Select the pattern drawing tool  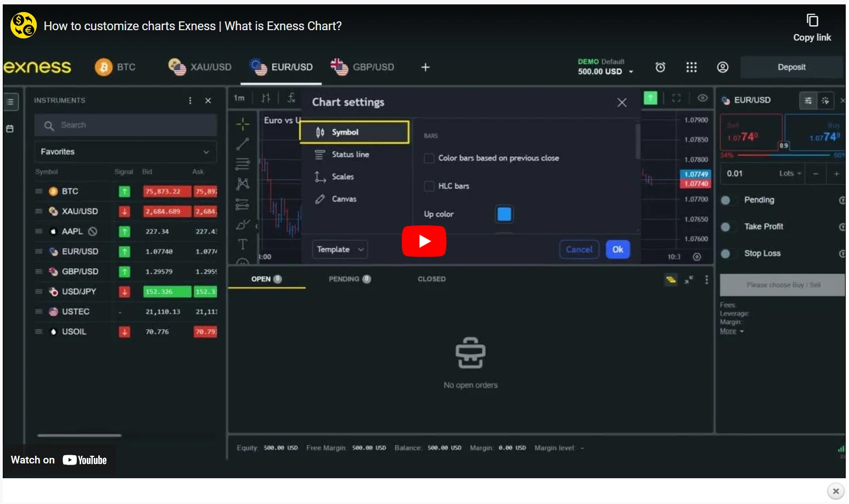(243, 184)
